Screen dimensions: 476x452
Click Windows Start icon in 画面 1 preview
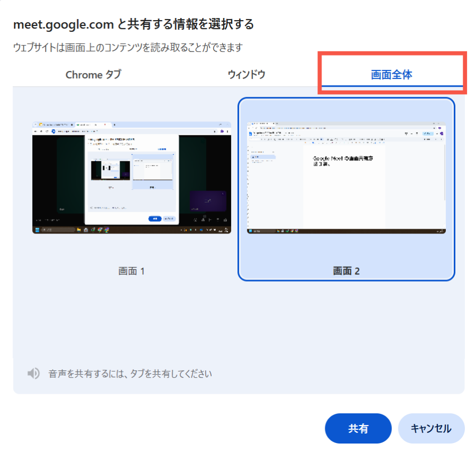click(x=37, y=230)
